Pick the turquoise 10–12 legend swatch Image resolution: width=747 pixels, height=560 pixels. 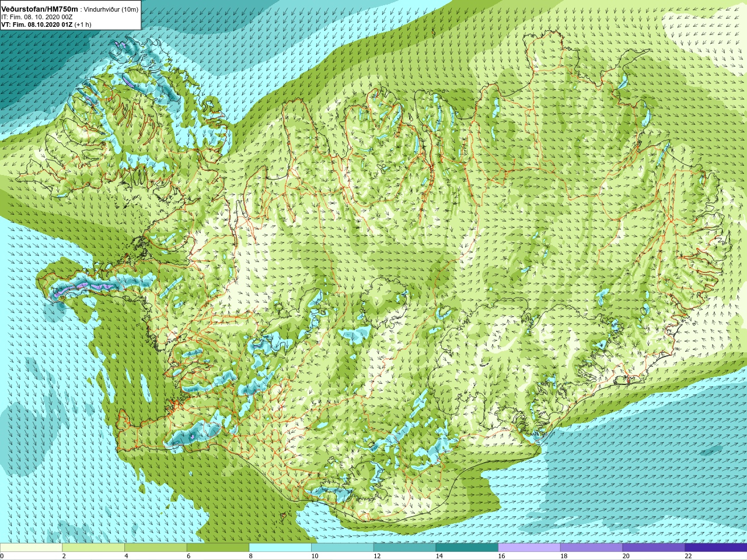pos(342,547)
